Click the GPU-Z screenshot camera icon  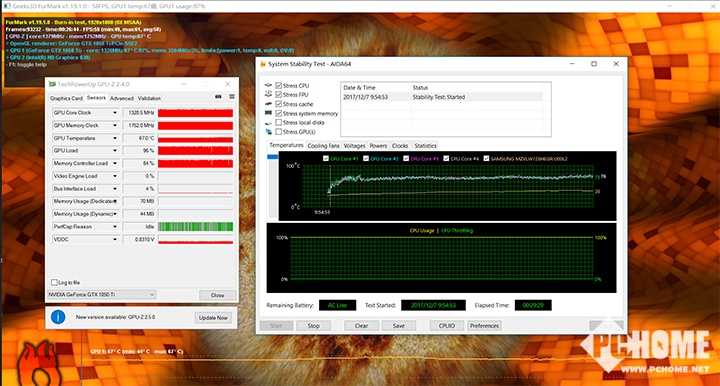pyautogui.click(x=218, y=97)
